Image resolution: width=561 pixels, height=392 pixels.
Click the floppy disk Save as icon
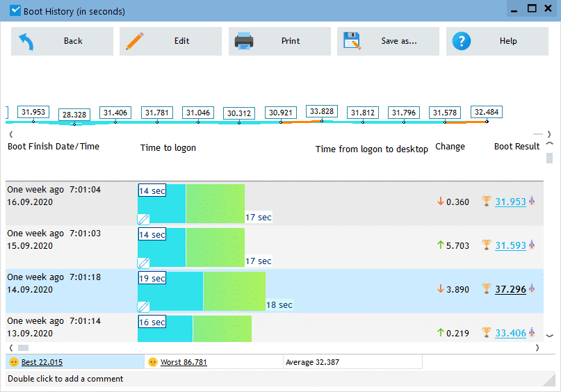click(x=352, y=41)
